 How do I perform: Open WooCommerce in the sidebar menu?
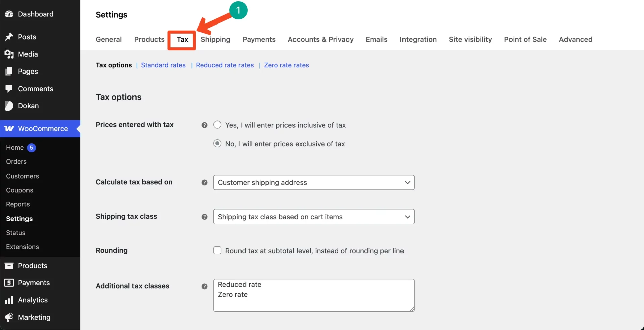[40, 129]
